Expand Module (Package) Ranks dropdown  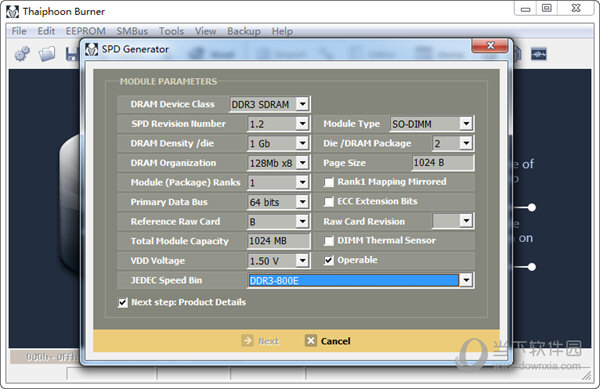[302, 182]
